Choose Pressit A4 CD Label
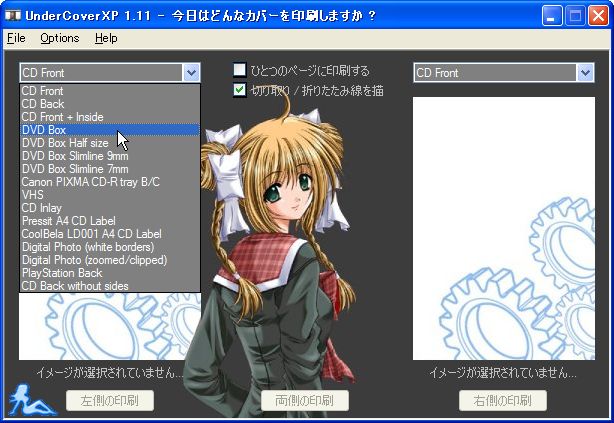This screenshot has width=614, height=423. tap(110, 221)
